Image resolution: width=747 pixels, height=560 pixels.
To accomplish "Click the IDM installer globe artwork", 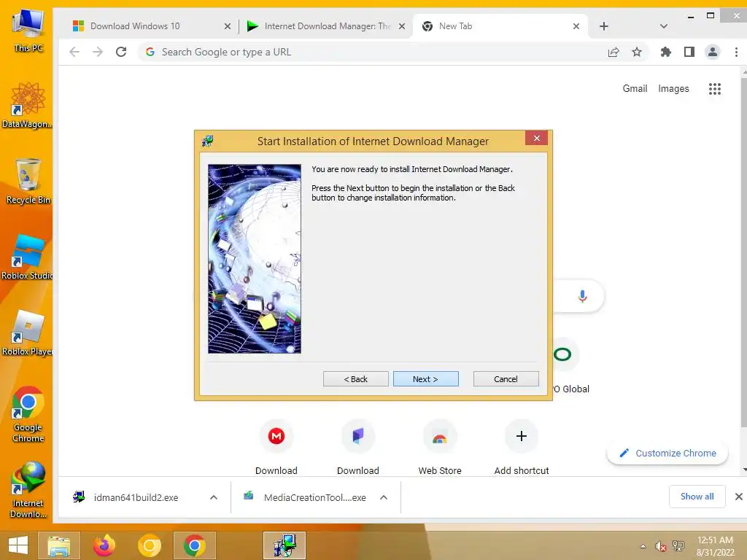I will pos(255,259).
